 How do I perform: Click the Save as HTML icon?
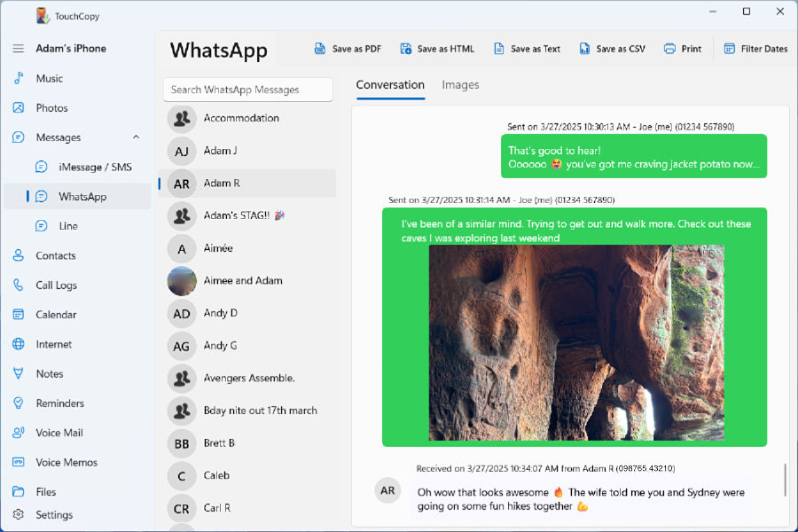pyautogui.click(x=405, y=49)
